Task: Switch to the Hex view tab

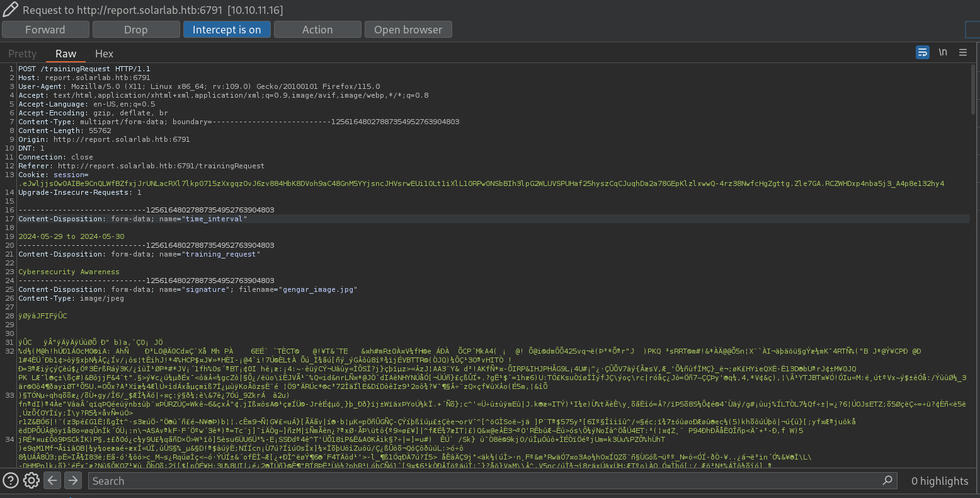Action: point(104,54)
